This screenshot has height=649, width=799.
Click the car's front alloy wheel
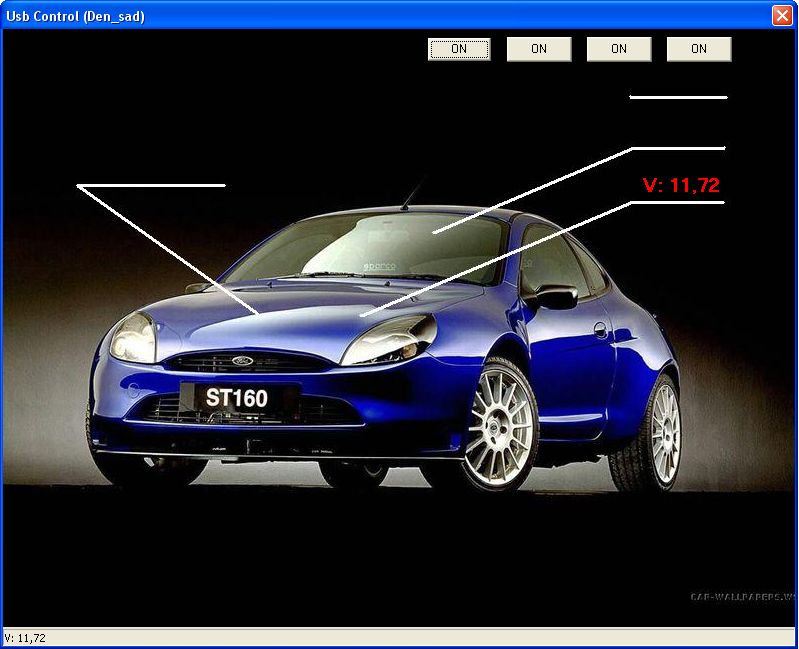[502, 426]
